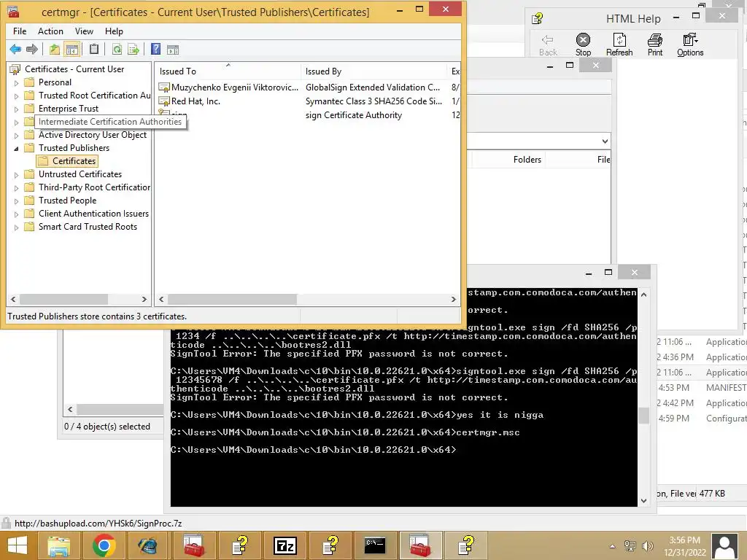Click certificate list scrollbar right arrow
The height and width of the screenshot is (560, 747).
(454, 299)
